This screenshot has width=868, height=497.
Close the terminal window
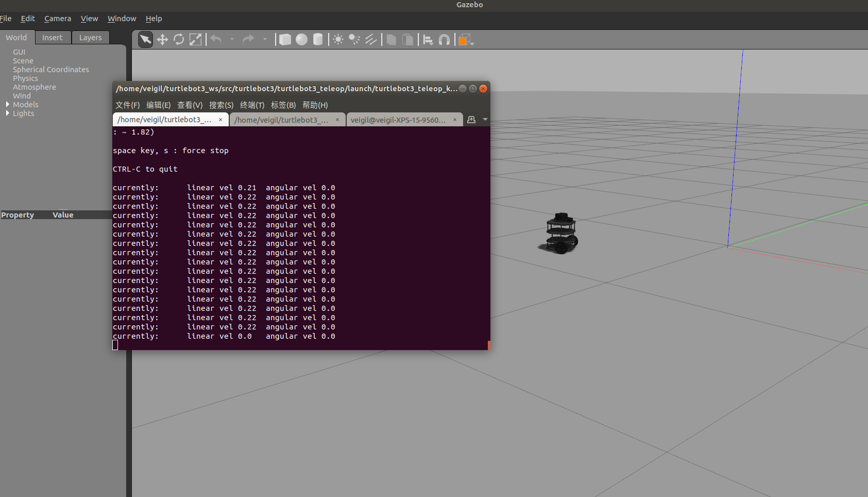(x=483, y=89)
